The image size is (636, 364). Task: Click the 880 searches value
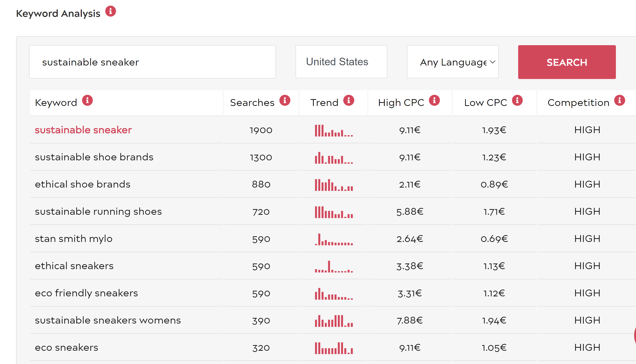(x=261, y=184)
